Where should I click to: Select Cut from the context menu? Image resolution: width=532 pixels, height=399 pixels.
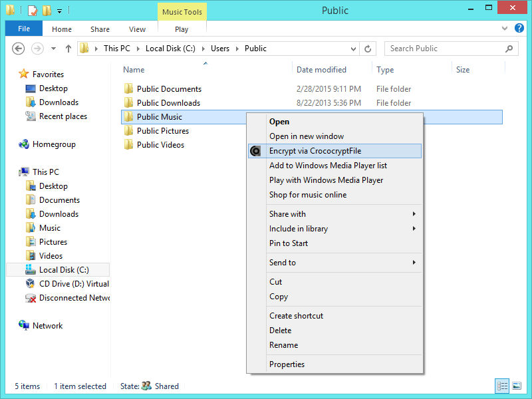tap(335, 282)
